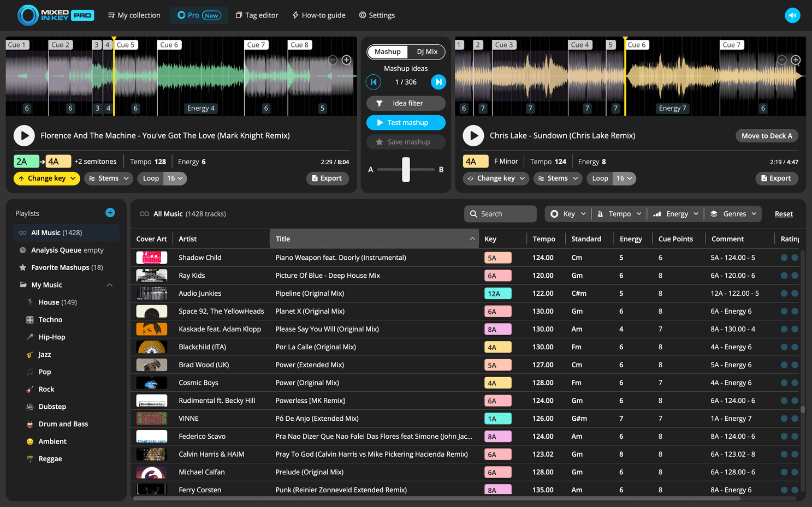Open the Idea filter
Screen dimensions: 812x507
coord(406,103)
